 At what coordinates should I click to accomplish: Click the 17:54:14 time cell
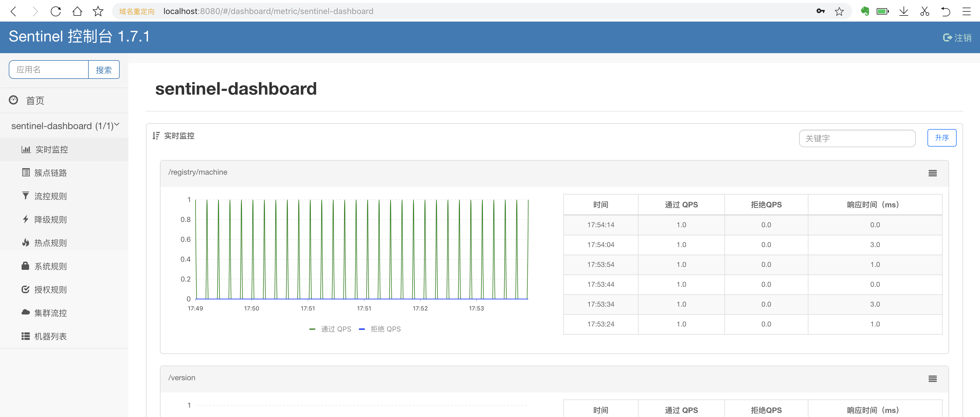tap(600, 225)
